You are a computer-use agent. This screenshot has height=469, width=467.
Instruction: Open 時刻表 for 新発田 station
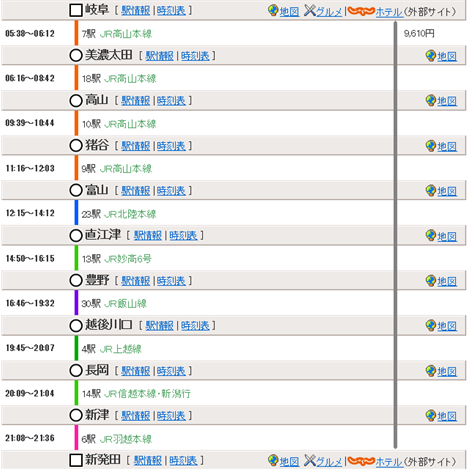pos(183,460)
